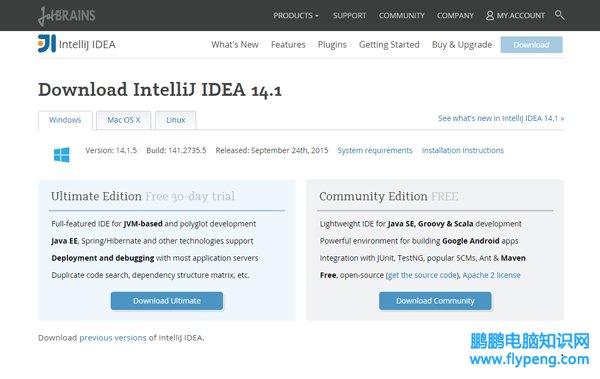Click the Released: September 24th, 2015 text
This screenshot has width=600, height=379.
(272, 150)
